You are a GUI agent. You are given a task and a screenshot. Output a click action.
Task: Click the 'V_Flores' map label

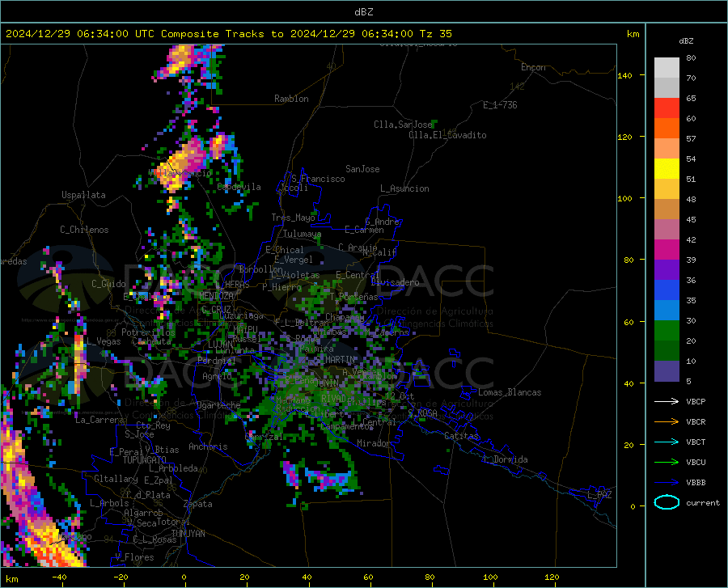pos(134,557)
